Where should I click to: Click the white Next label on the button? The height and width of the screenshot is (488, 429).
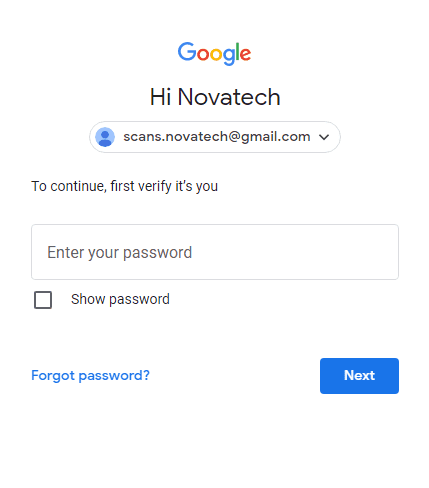point(359,376)
